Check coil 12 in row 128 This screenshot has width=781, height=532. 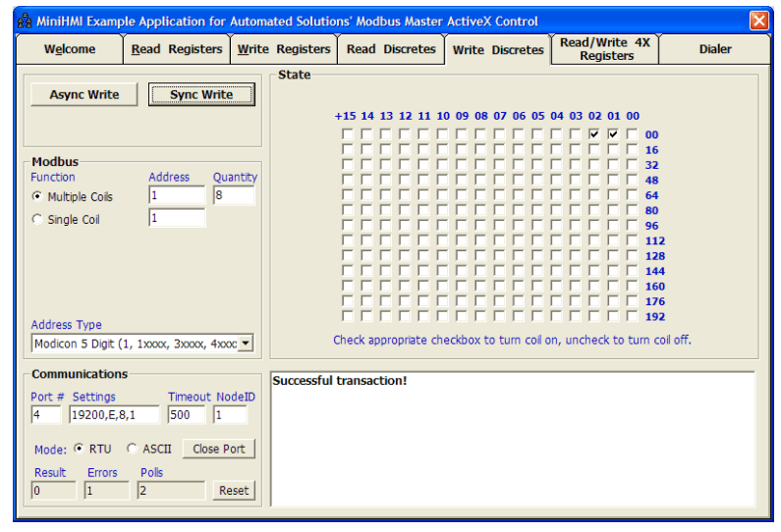405,255
